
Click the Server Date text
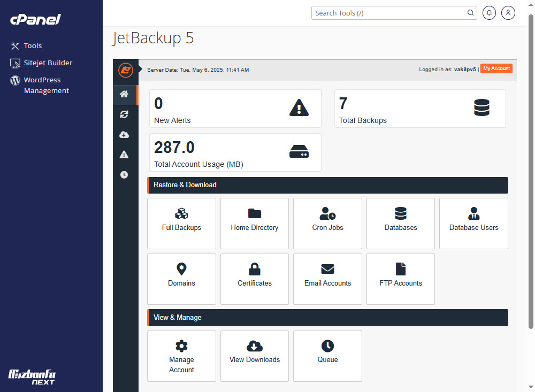(198, 70)
